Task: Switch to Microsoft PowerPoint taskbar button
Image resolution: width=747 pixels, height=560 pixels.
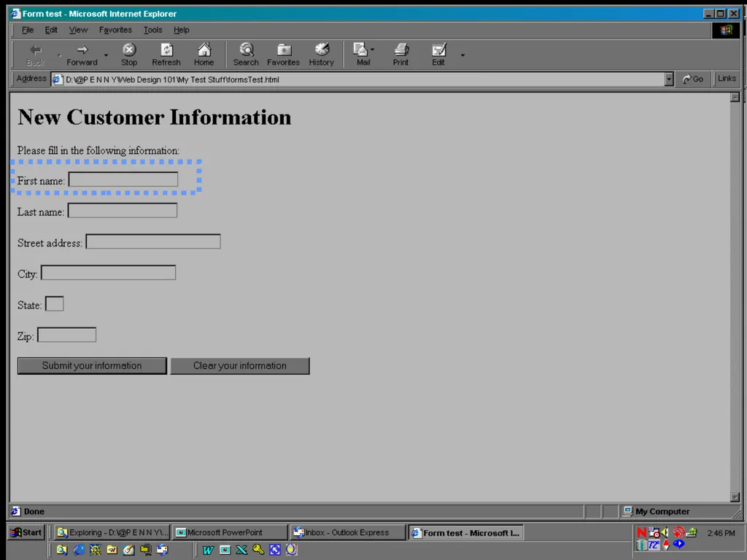Action: coord(230,532)
